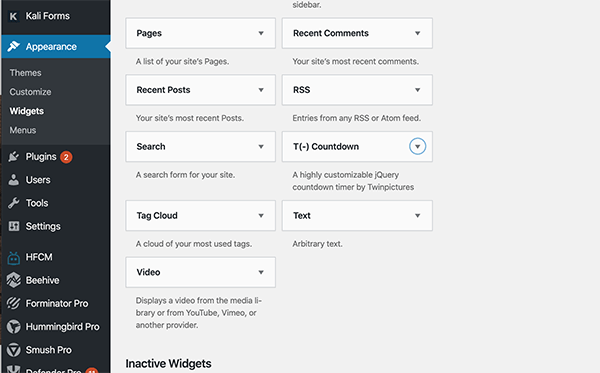600x373 pixels.
Task: Select the T(-) Countdown widget title
Action: tap(326, 147)
